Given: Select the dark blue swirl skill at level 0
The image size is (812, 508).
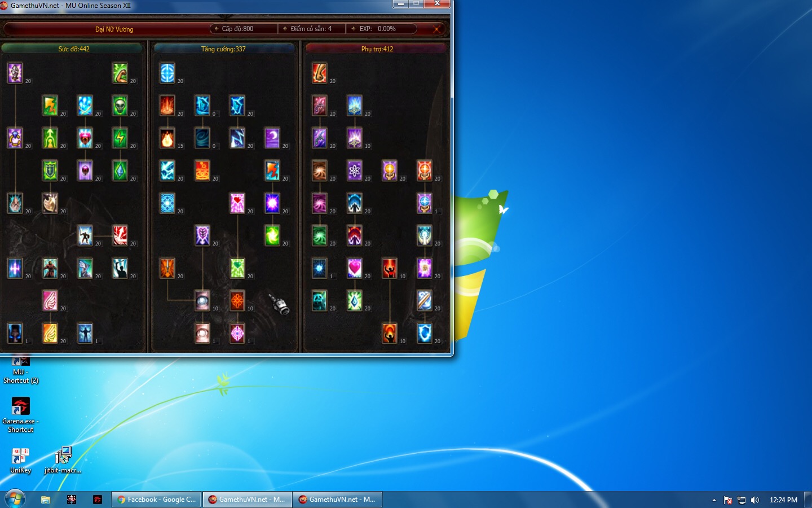Looking at the screenshot, I should pos(202,138).
